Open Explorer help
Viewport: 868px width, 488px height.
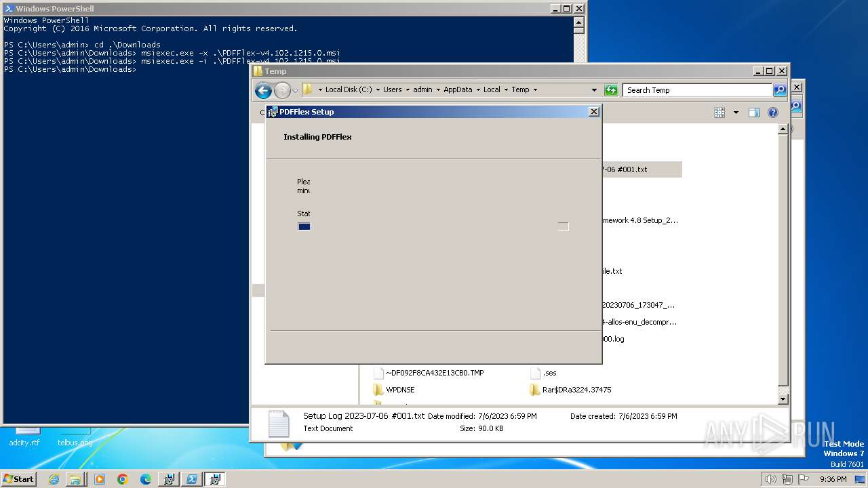click(772, 113)
